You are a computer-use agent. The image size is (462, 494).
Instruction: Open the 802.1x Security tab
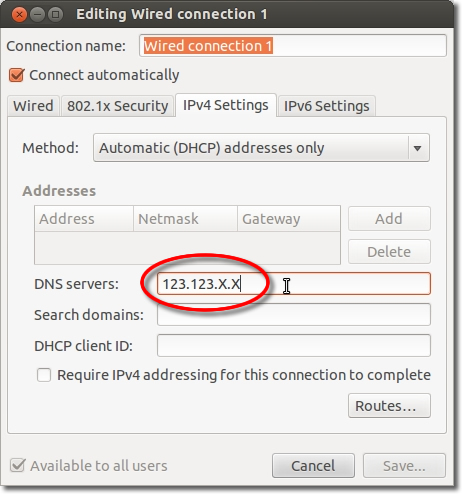(117, 106)
